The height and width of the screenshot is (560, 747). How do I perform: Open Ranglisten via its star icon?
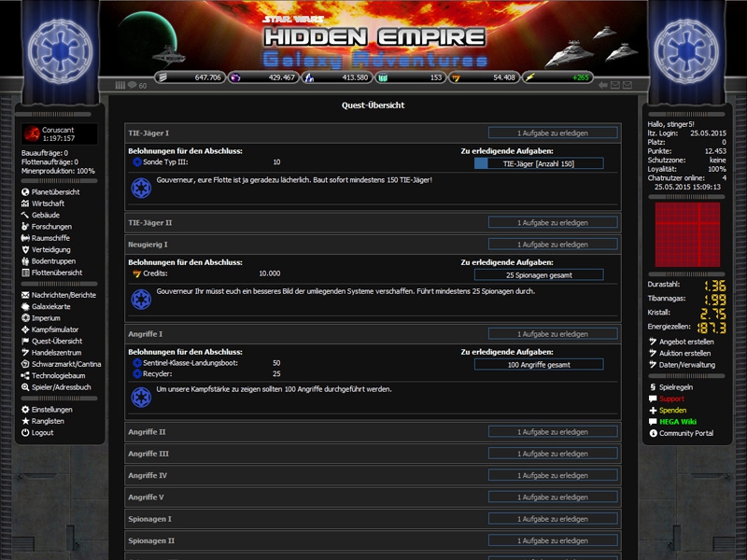pyautogui.click(x=25, y=421)
